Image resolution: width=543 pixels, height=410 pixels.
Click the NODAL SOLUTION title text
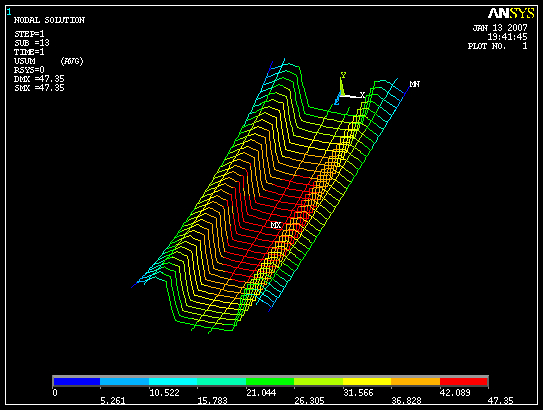tap(49, 20)
